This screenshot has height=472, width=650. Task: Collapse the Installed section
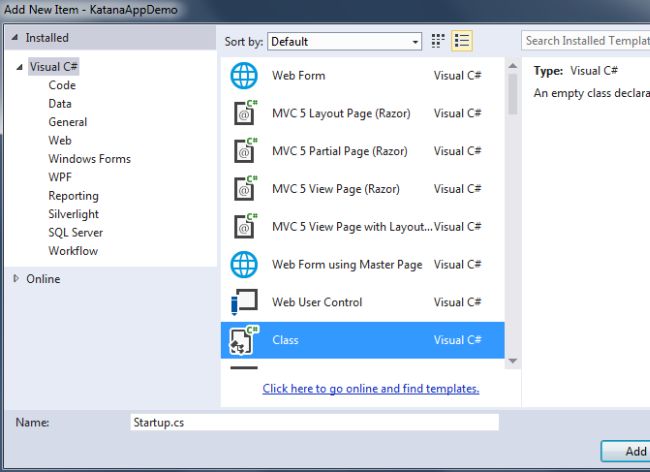point(15,38)
